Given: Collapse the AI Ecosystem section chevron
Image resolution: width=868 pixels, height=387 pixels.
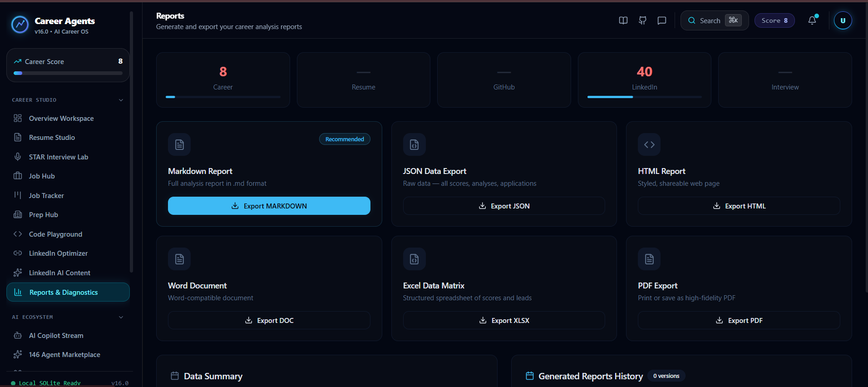Looking at the screenshot, I should point(121,317).
